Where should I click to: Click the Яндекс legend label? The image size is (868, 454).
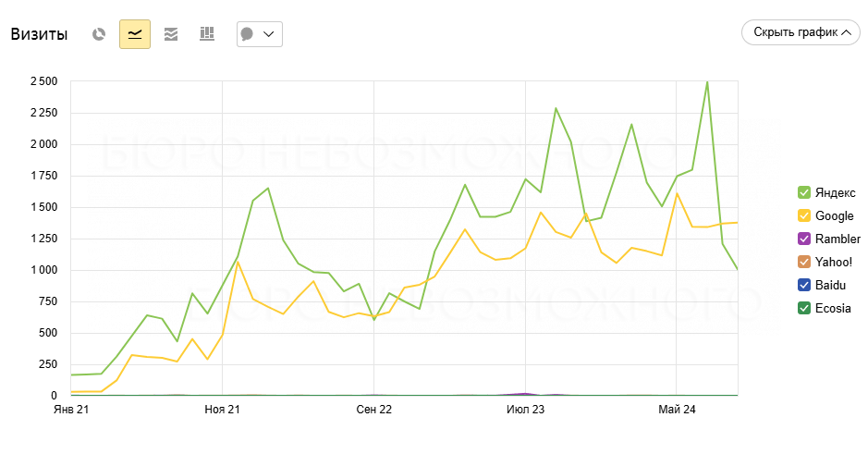(x=836, y=192)
